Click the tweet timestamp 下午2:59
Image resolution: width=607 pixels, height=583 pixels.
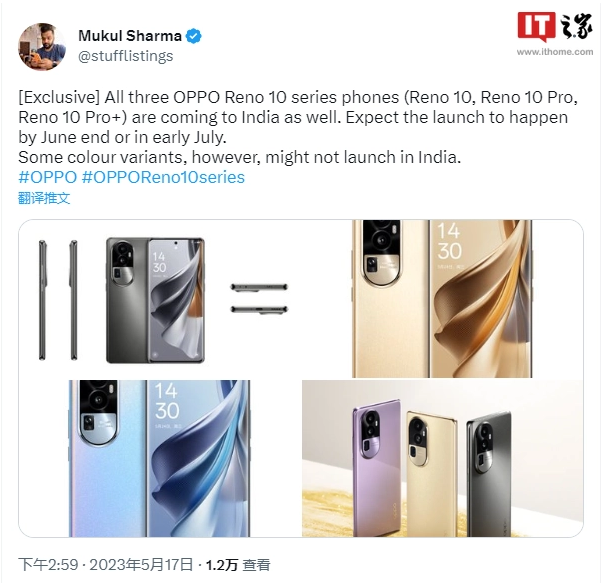point(48,565)
